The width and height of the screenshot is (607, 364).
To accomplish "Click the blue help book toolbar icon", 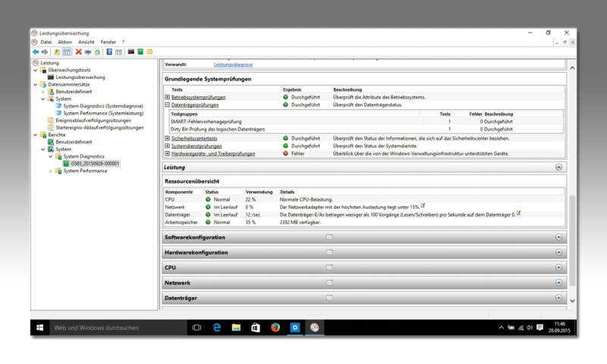I will pyautogui.click(x=109, y=52).
